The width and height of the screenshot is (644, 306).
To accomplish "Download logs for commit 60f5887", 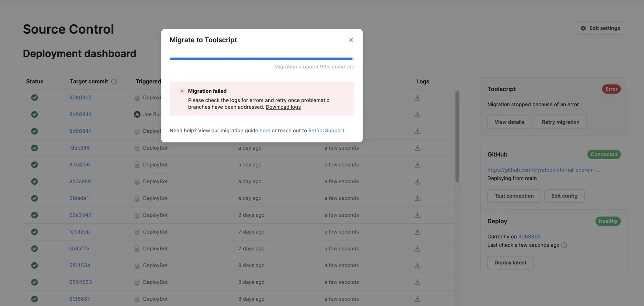I will (x=418, y=299).
